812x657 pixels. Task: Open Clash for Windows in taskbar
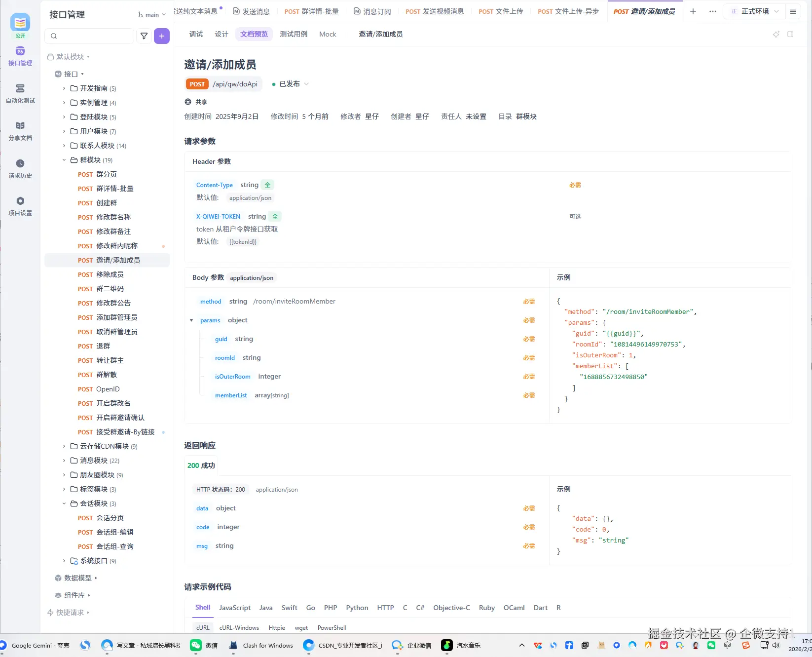point(261,645)
